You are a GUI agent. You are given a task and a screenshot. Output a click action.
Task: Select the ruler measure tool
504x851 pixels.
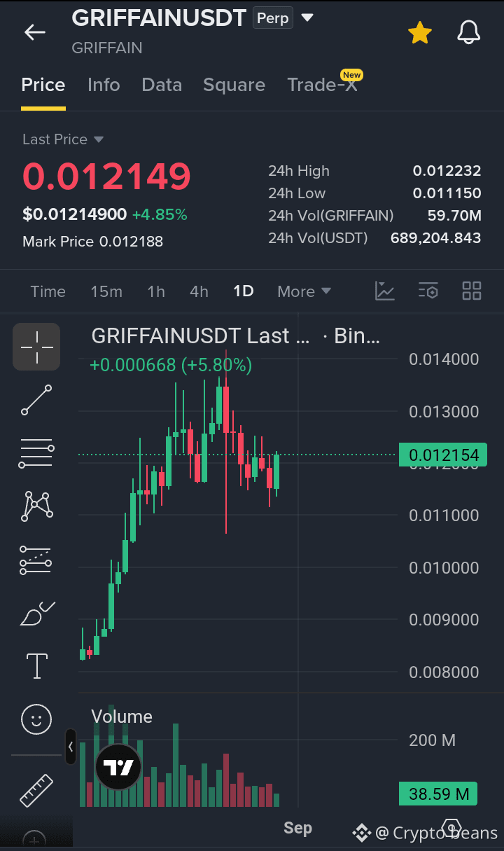[36, 790]
